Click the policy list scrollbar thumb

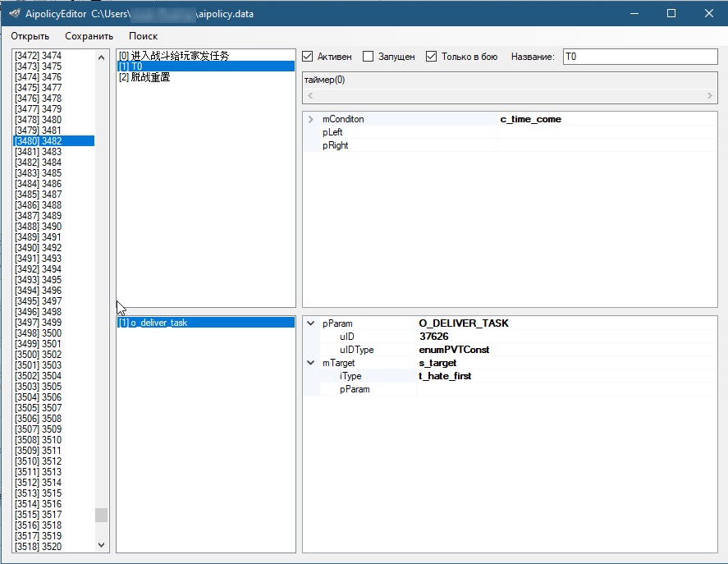click(101, 515)
